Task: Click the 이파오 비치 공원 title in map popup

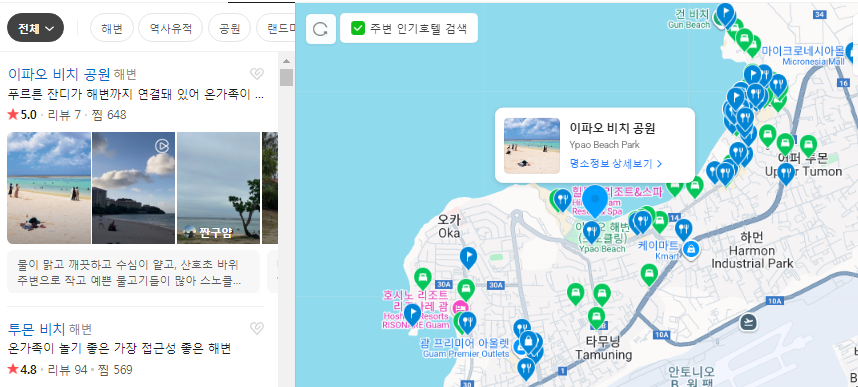Action: (612, 129)
